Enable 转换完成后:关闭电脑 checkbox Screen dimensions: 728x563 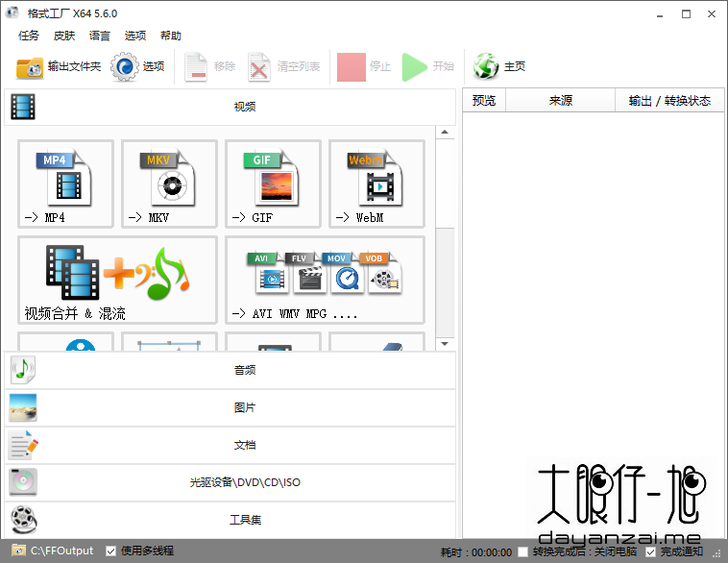pos(522,551)
